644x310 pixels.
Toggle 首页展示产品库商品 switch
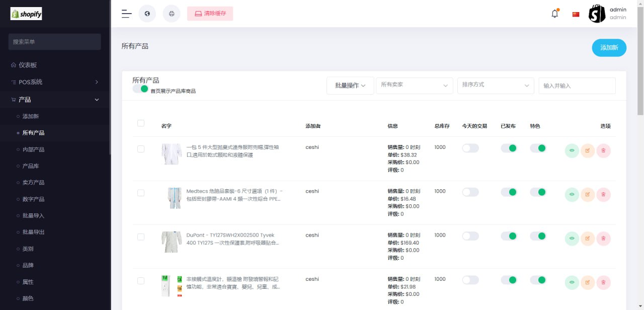140,89
